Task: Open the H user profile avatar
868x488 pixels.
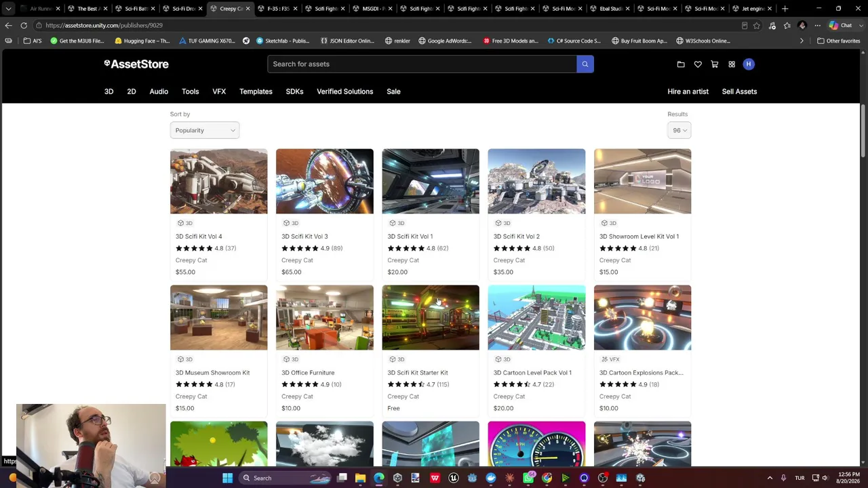Action: pos(749,64)
